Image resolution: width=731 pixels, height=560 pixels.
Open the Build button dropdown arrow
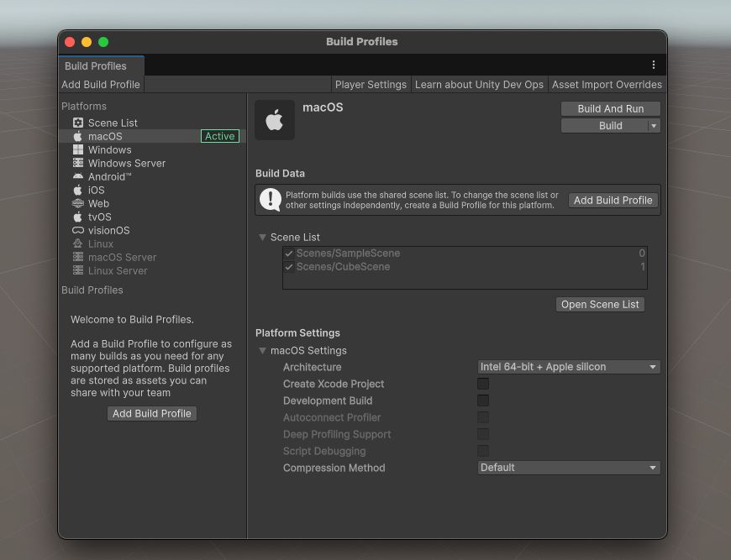tap(654, 126)
